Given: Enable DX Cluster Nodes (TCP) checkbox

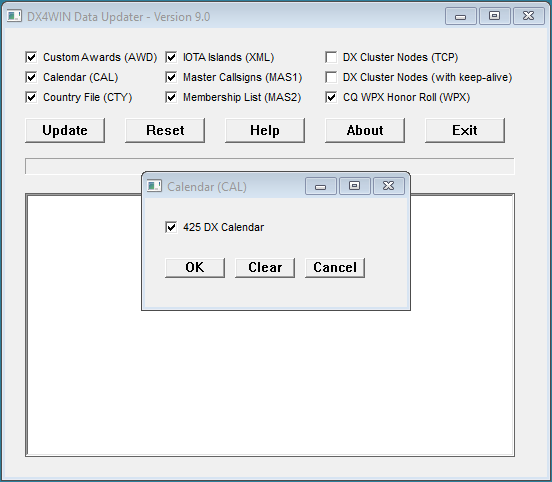Looking at the screenshot, I should 331,57.
